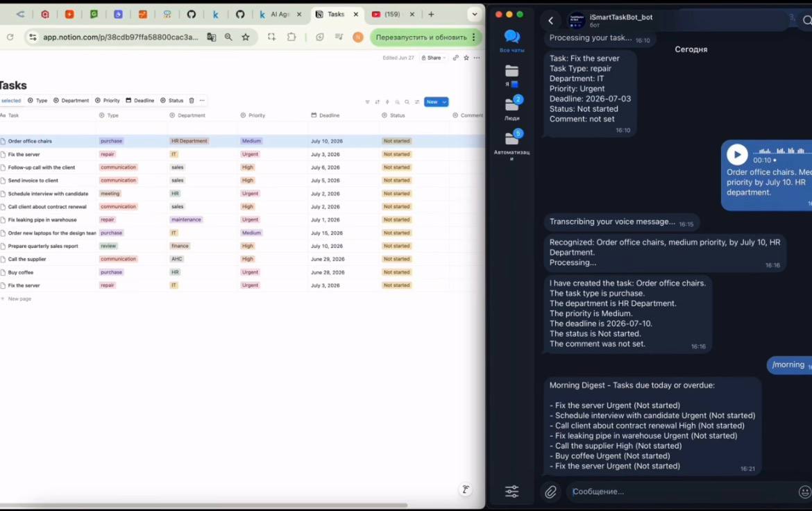Click the zoom magnifier icon in address bar
Screen dimensions: 812x511
[228, 37]
